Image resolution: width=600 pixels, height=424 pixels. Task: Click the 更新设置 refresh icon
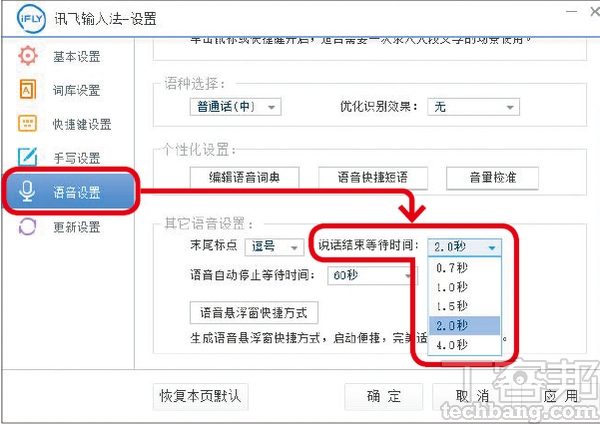click(x=28, y=226)
